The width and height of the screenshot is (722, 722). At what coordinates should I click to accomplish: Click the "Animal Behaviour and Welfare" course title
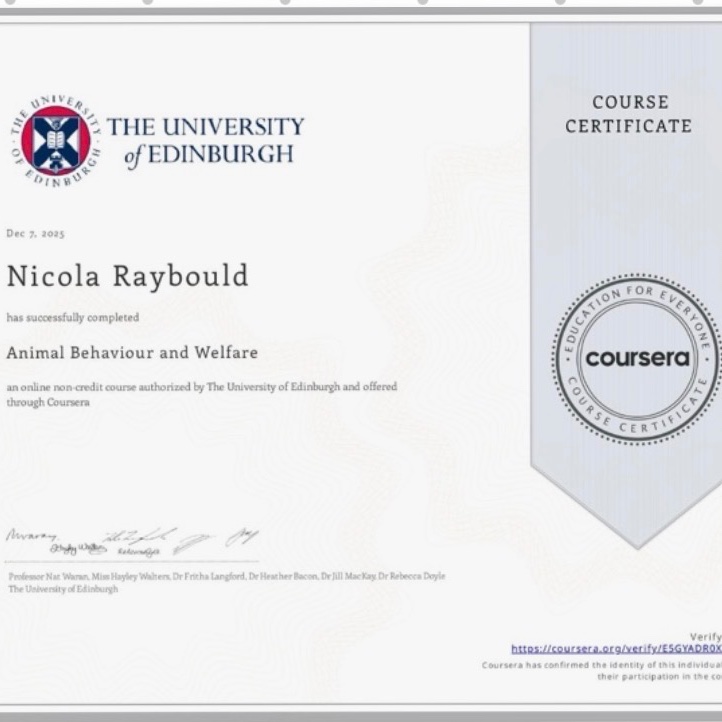(132, 353)
